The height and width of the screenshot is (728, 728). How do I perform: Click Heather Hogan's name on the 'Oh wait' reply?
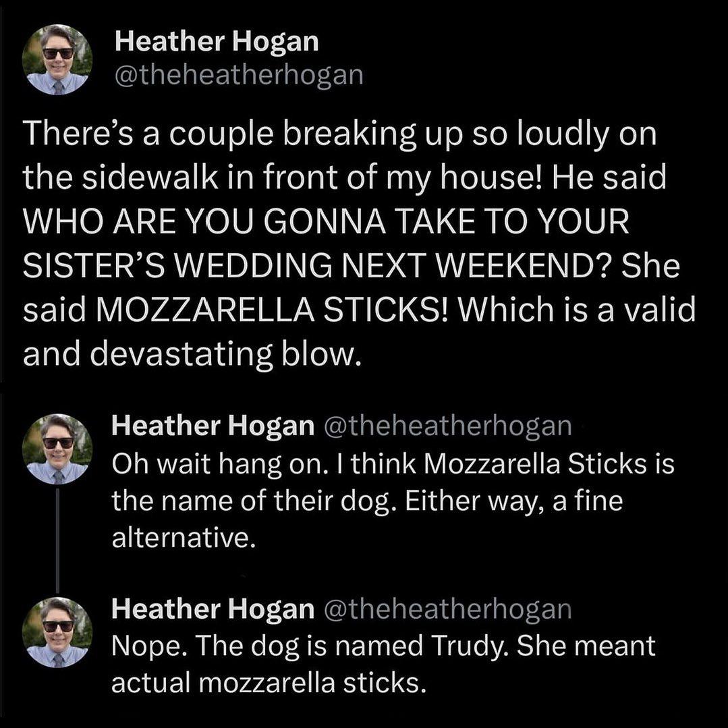[x=213, y=424]
